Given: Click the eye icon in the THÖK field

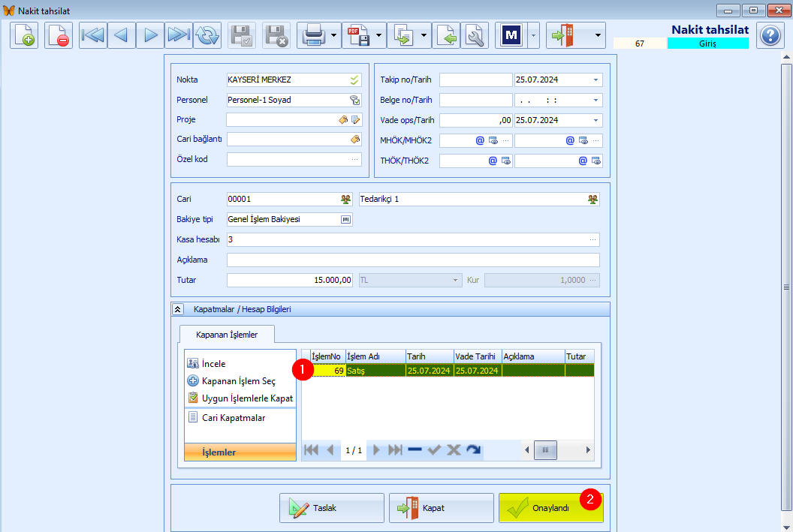Looking at the screenshot, I should [505, 161].
